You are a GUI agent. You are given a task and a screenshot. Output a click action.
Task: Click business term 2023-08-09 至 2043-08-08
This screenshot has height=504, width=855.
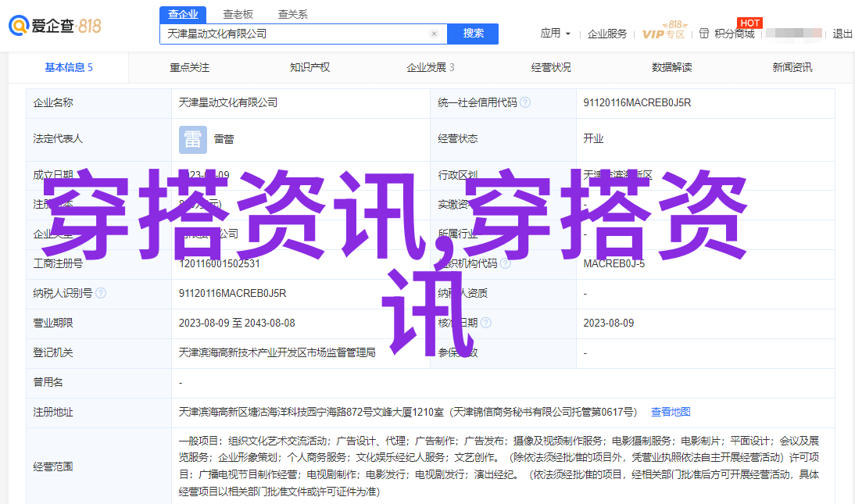[237, 323]
